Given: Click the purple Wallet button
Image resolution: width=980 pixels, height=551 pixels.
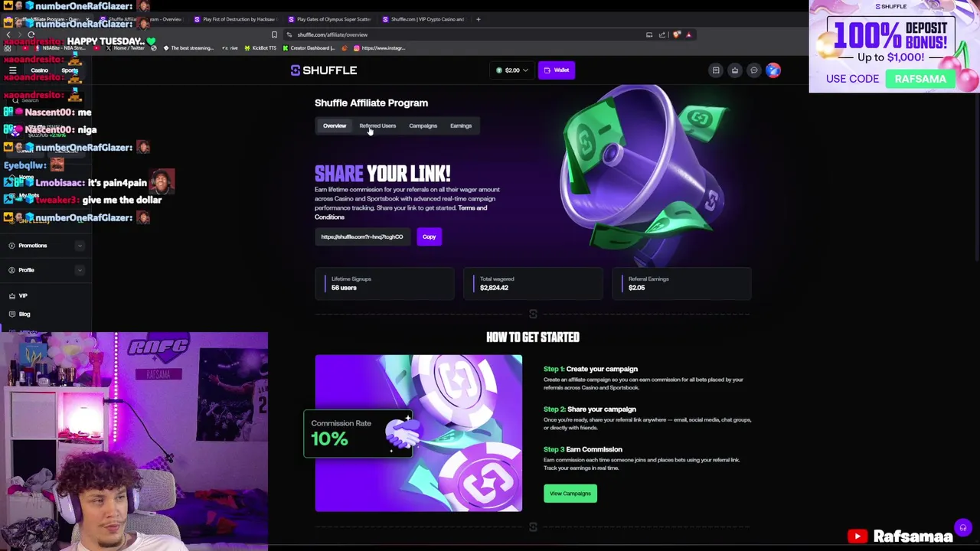Looking at the screenshot, I should (557, 70).
